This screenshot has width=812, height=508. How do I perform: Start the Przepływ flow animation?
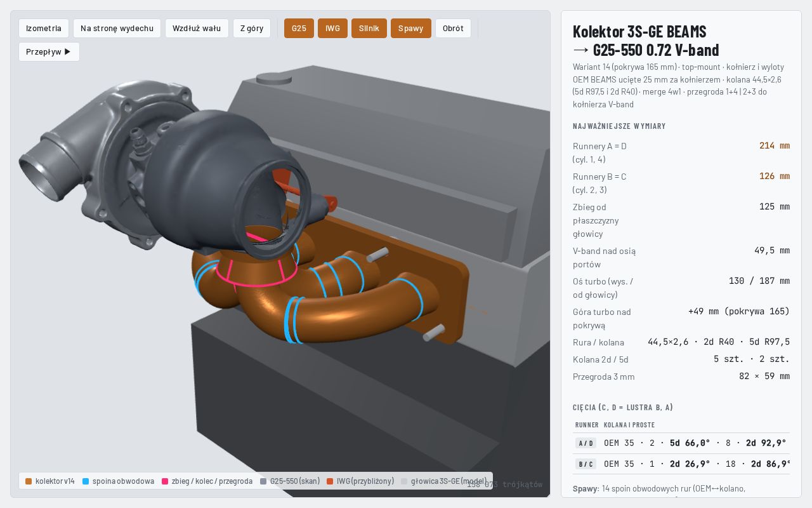point(49,51)
